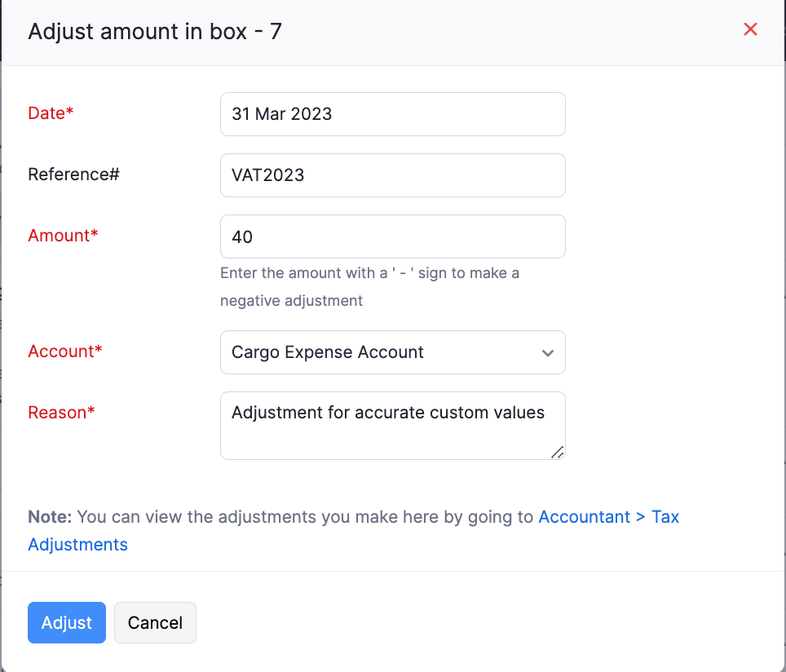Image resolution: width=786 pixels, height=672 pixels.
Task: Open the Accountant > Tax Adjustments link
Action: coord(609,516)
